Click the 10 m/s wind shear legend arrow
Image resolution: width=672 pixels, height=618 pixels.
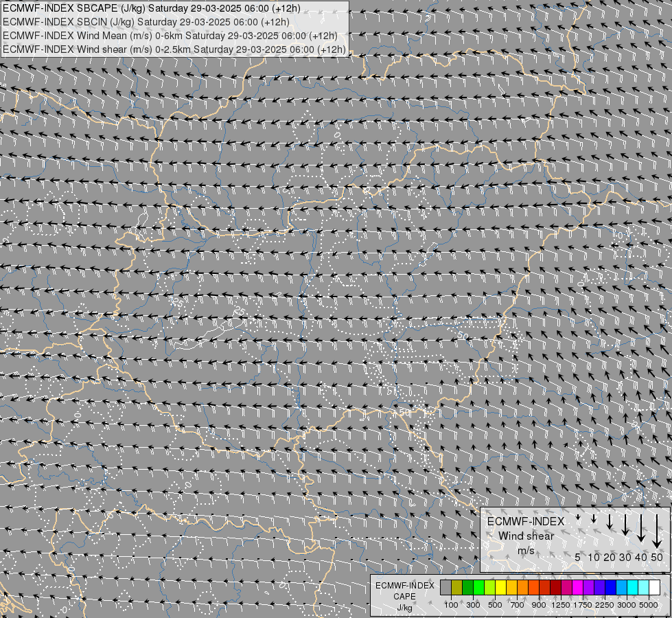point(594,519)
